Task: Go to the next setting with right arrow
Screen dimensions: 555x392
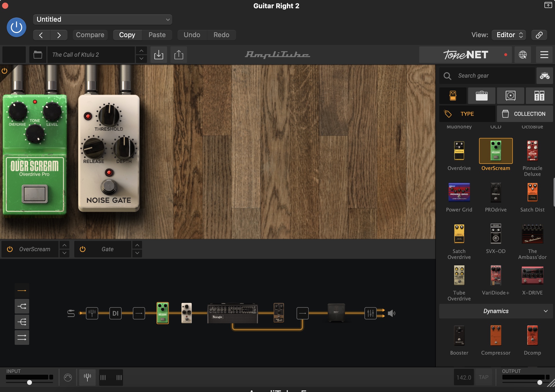Action: (x=59, y=35)
